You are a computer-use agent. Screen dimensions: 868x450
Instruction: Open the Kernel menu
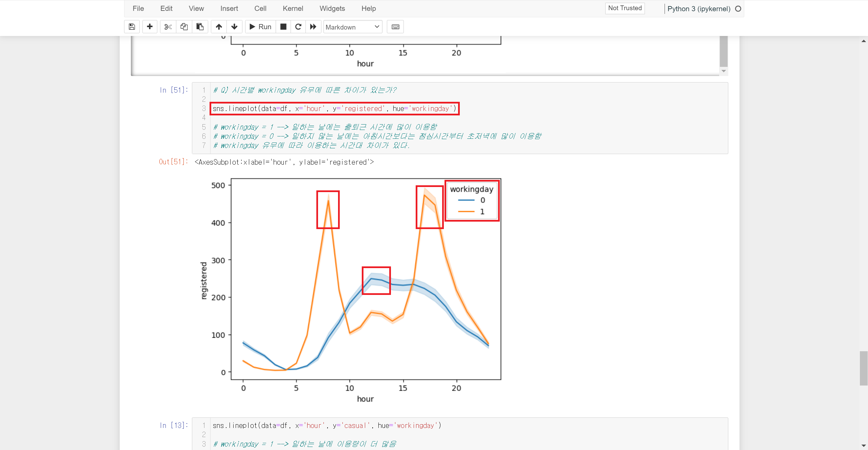click(293, 8)
